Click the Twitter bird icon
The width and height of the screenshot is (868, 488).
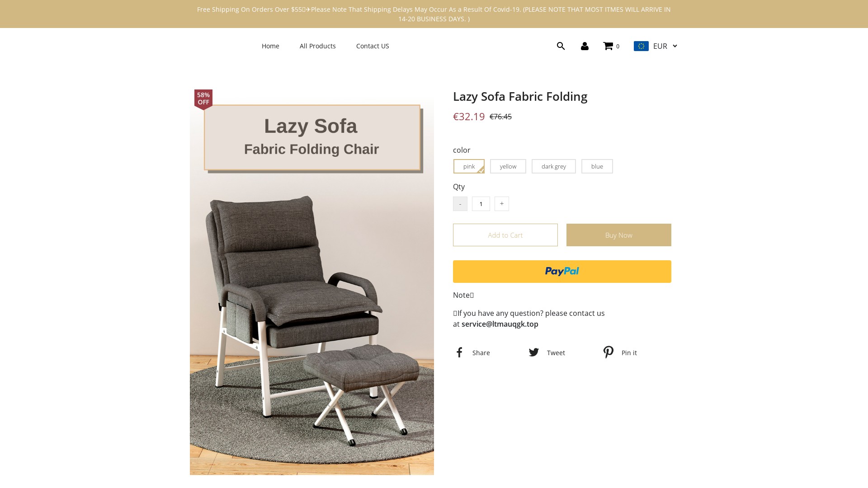point(534,352)
